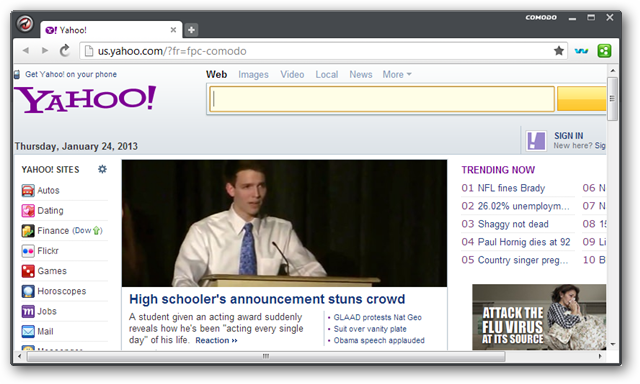
Task: Open the Jobs link
Action: (47, 311)
